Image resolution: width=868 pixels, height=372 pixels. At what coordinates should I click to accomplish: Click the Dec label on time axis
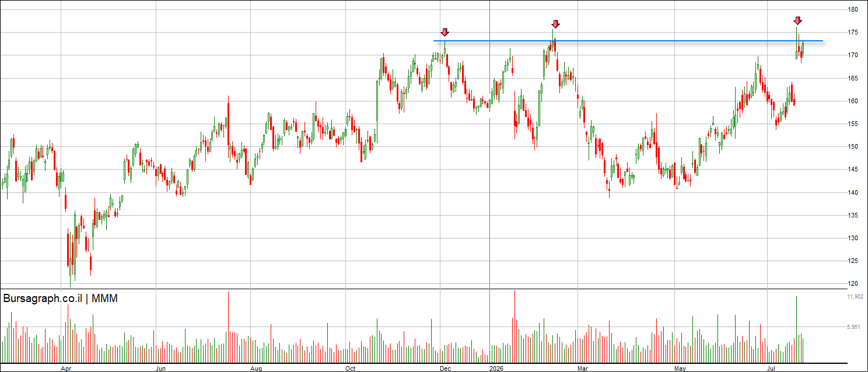446,369
